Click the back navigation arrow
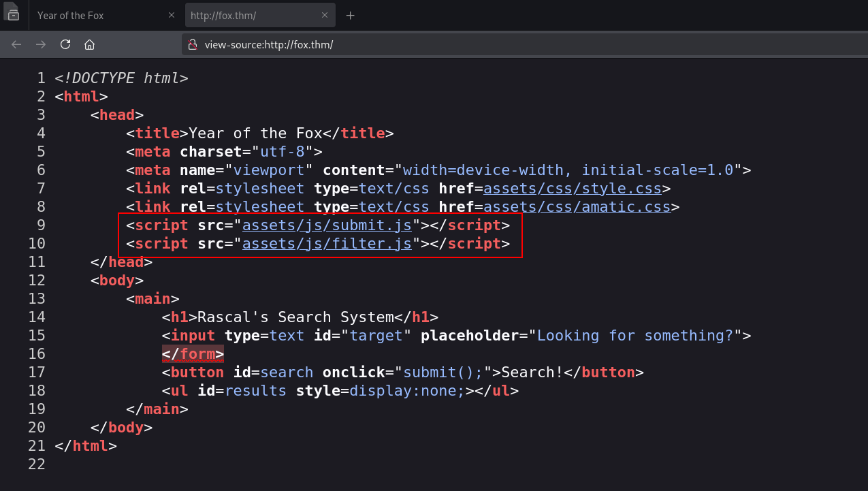The height and width of the screenshot is (491, 868). click(x=16, y=44)
